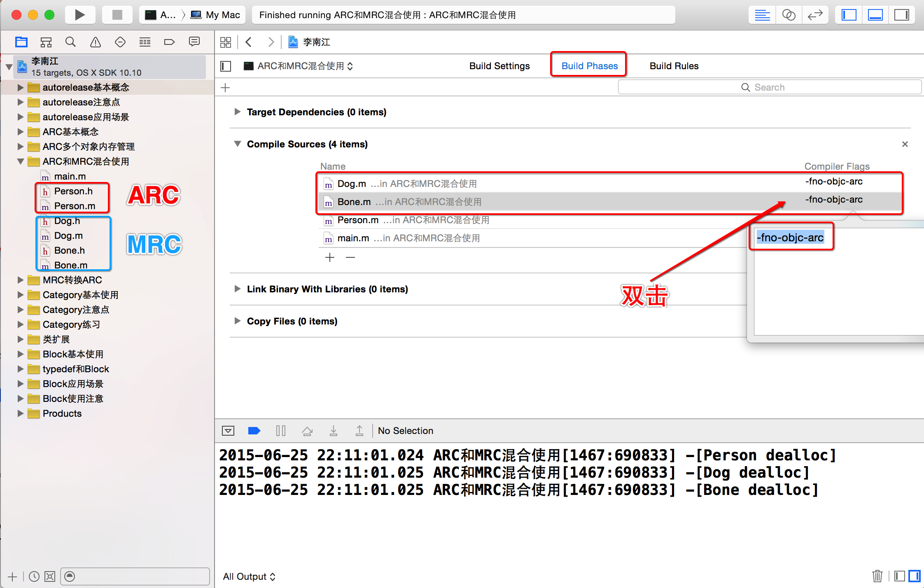The image size is (924, 588).
Task: Open the Breakpoint navigator
Action: point(170,42)
